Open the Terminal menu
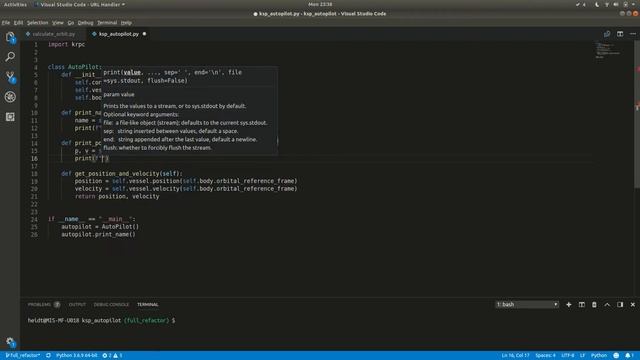Viewport: 640px width, 360px height. click(x=107, y=23)
